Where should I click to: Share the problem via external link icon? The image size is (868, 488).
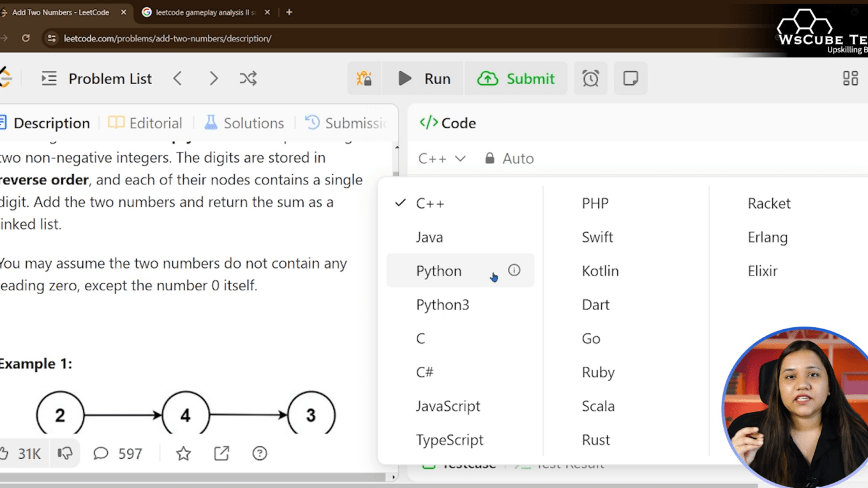(x=221, y=454)
